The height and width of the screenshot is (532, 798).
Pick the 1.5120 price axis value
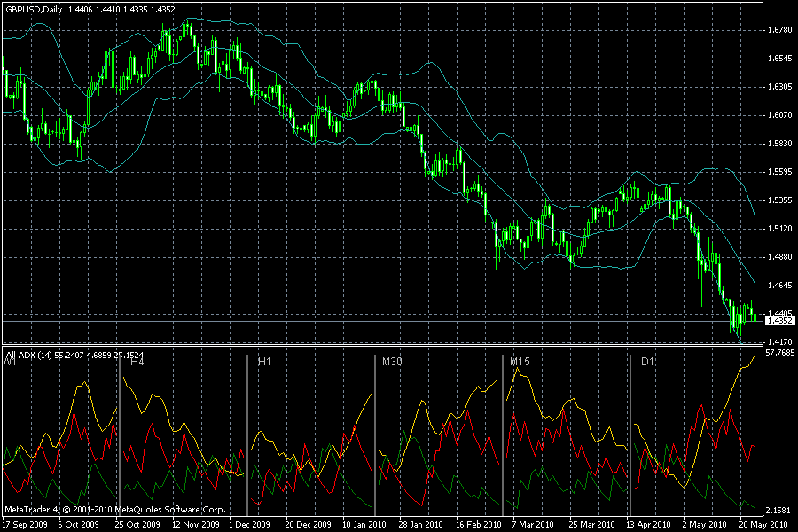coord(779,229)
